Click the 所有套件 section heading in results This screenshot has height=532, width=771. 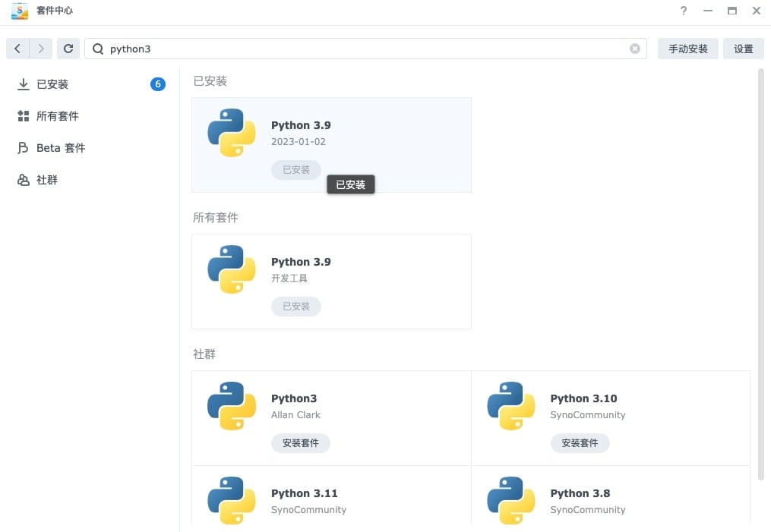click(216, 218)
